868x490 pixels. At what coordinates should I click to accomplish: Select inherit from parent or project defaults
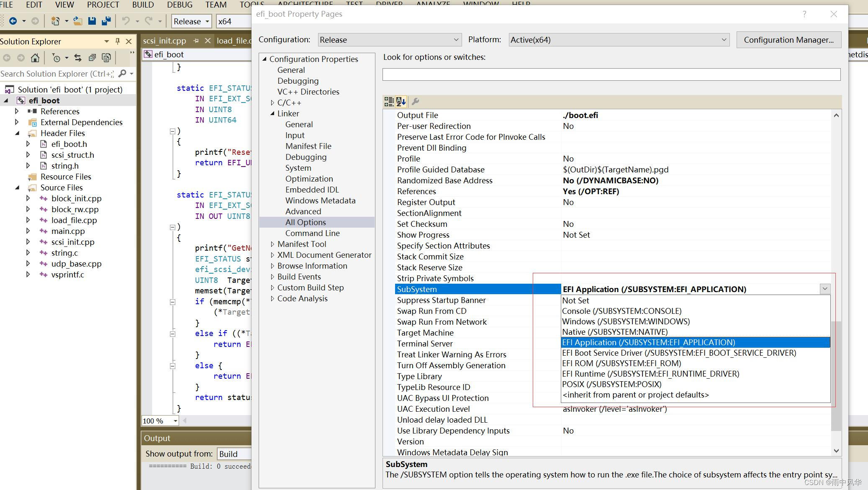(695, 395)
